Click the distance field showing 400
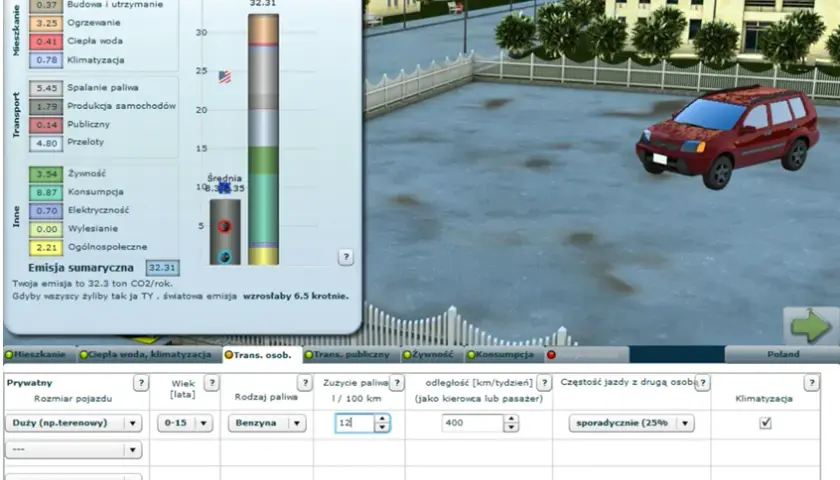 coord(472,423)
